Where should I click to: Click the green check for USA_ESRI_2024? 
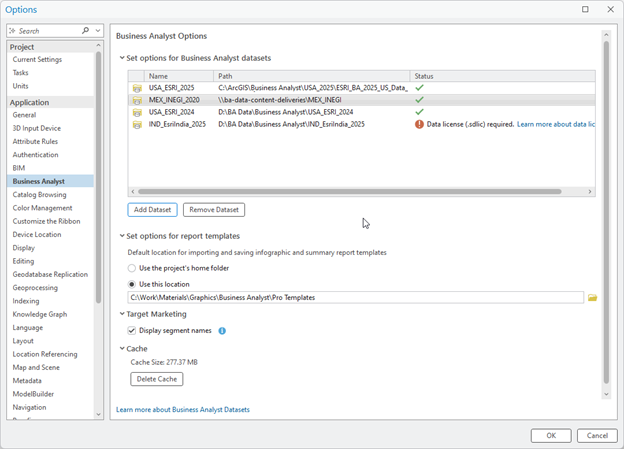[419, 112]
